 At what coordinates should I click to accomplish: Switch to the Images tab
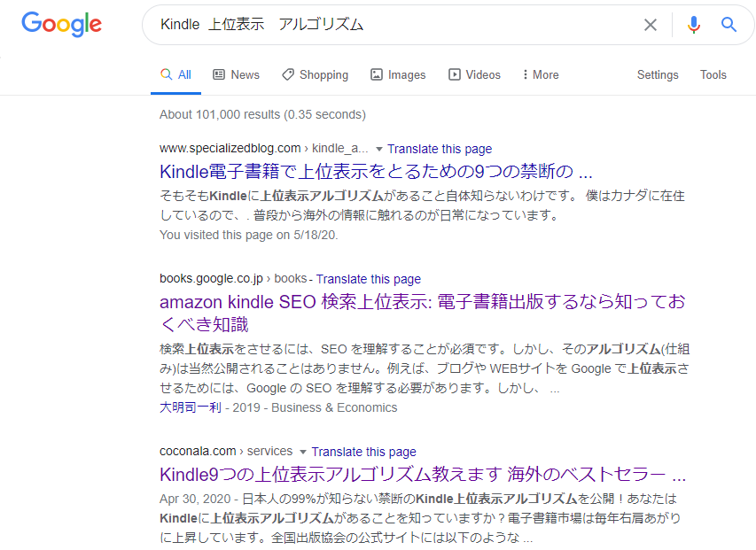tap(398, 75)
